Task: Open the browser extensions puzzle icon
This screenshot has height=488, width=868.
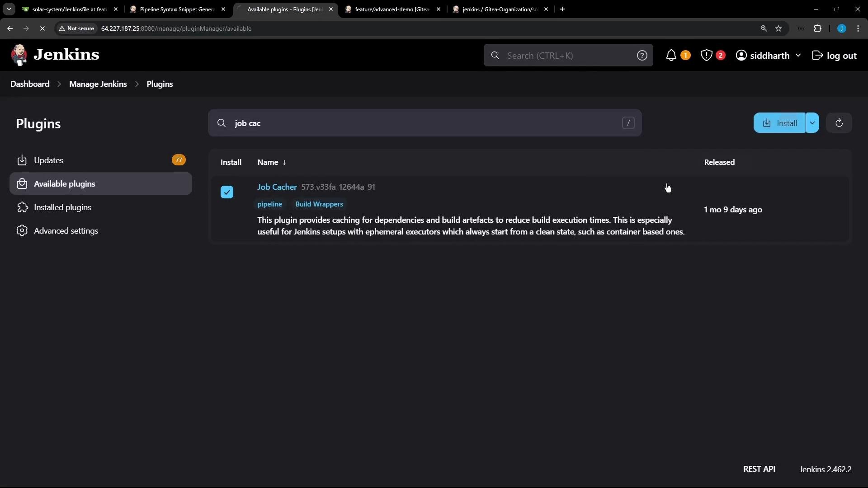Action: pos(817,28)
